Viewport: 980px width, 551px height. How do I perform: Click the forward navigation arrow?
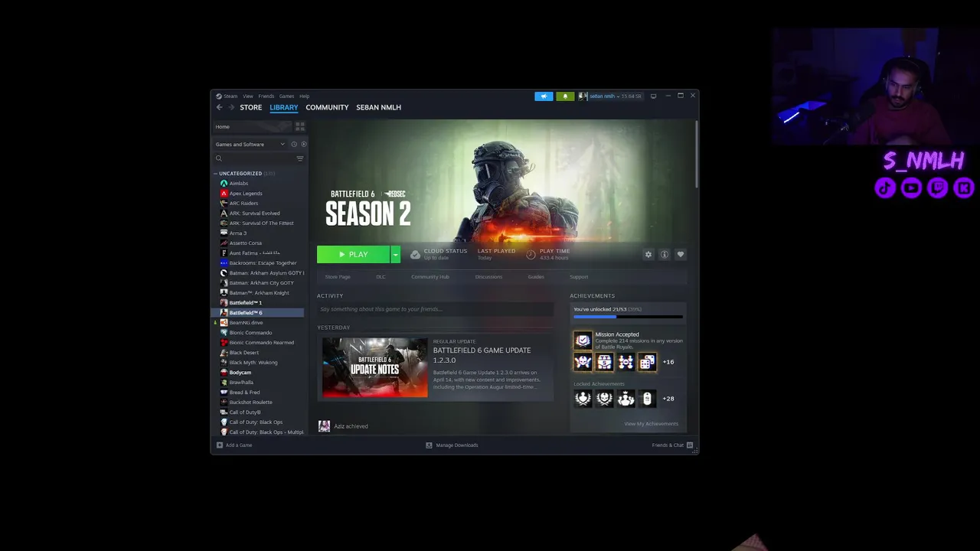tap(231, 107)
